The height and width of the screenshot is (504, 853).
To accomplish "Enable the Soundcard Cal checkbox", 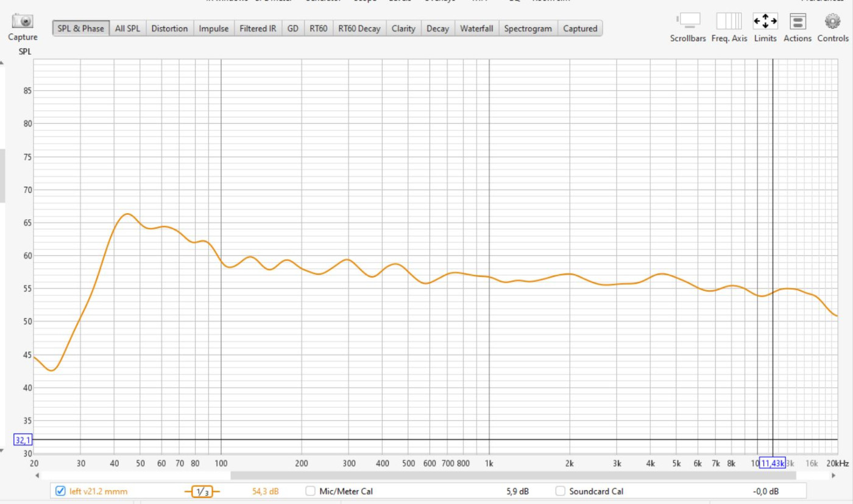I will click(561, 491).
